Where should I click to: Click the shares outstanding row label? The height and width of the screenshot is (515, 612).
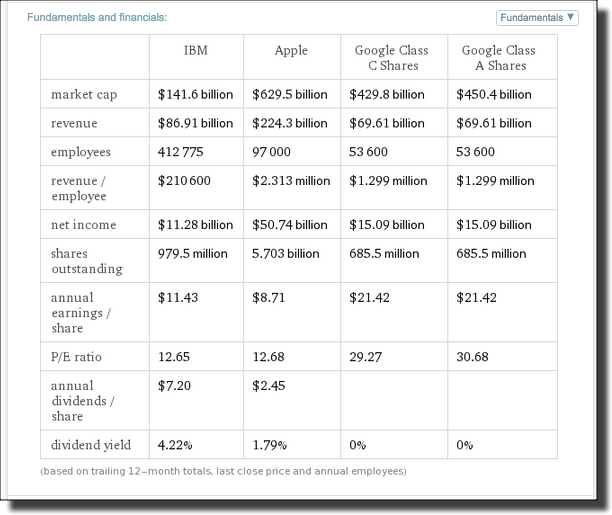coord(87,261)
